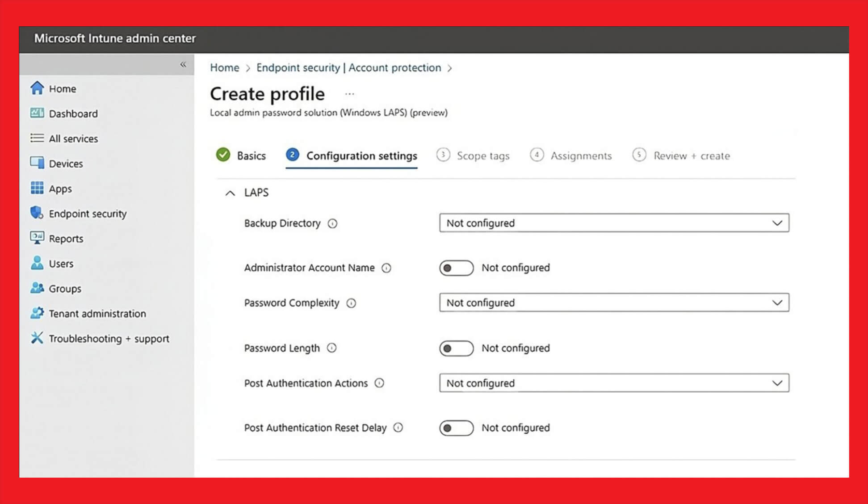This screenshot has height=504, width=868.
Task: Open Home in the breadcrumb
Action: pos(225,67)
